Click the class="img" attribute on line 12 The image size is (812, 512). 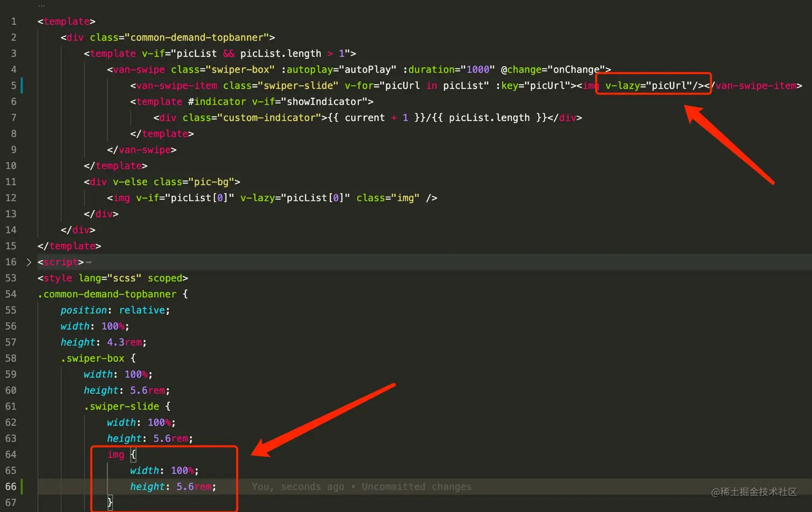[388, 198]
